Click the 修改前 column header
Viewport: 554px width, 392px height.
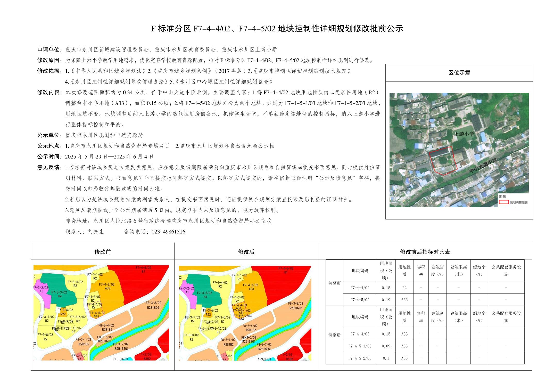point(103,252)
